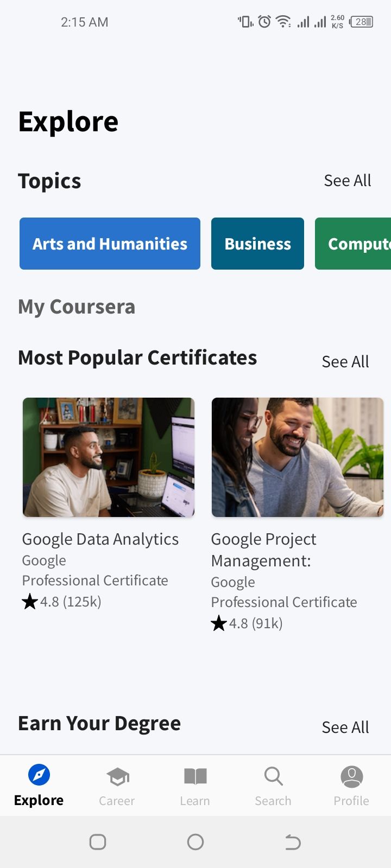The width and height of the screenshot is (391, 868).
Task: Tap the back navigation button at screen bottom
Action: pyautogui.click(x=293, y=842)
